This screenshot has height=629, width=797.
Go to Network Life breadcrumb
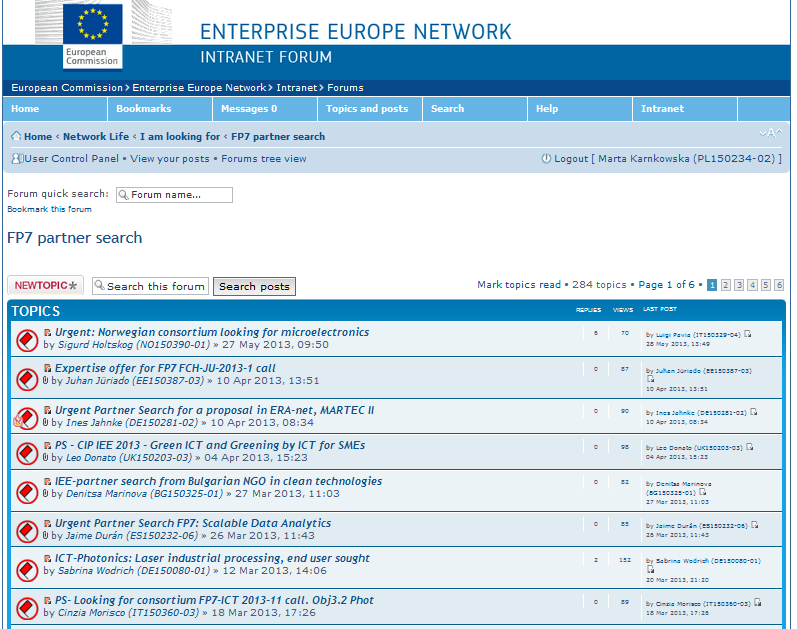(x=96, y=136)
